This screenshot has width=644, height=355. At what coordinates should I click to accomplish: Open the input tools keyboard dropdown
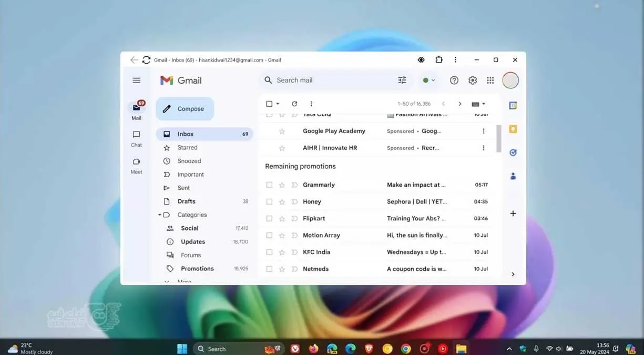[478, 104]
